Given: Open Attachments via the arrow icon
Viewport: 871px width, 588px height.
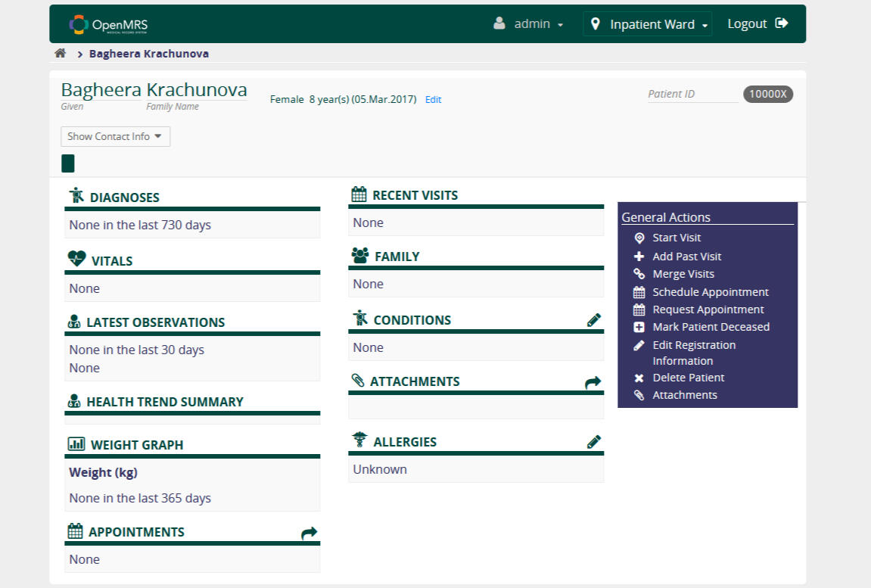Looking at the screenshot, I should [593, 382].
